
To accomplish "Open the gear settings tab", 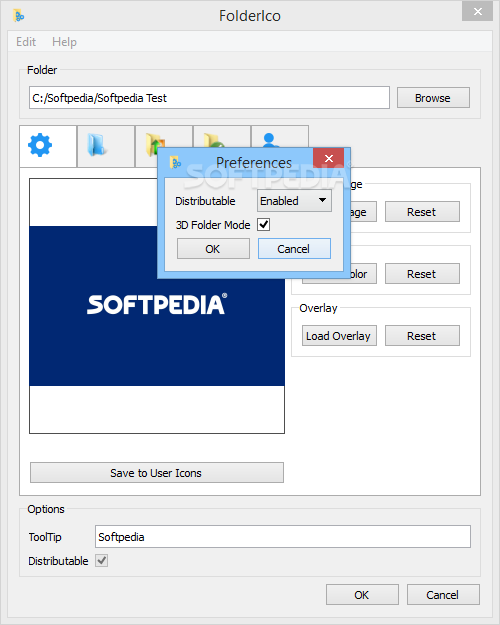I will [48, 146].
